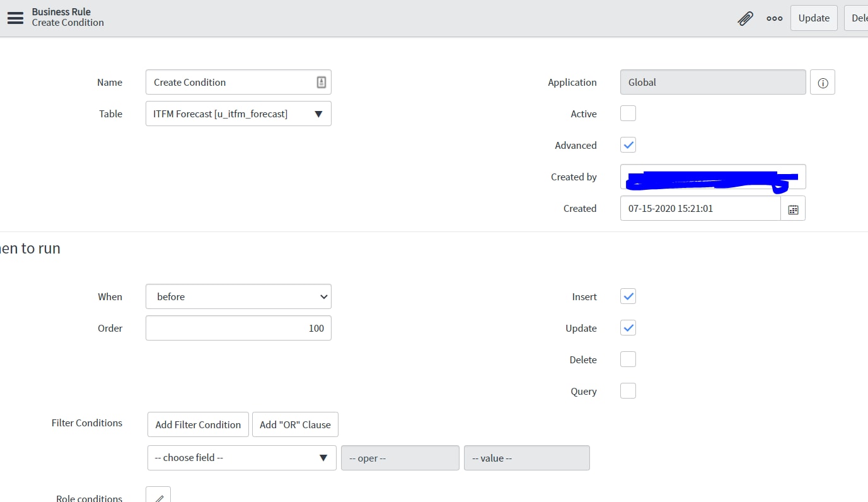
Task: Toggle the Active checkbox
Action: coord(628,114)
